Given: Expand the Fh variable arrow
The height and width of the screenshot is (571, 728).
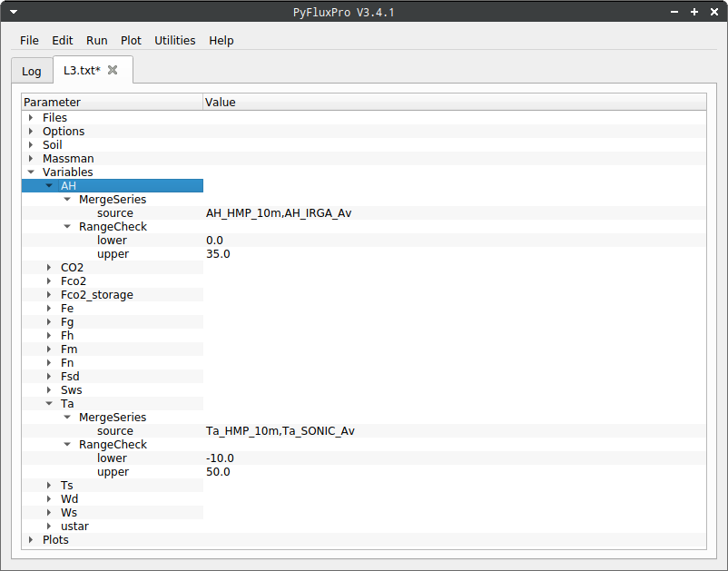Looking at the screenshot, I should click(x=49, y=335).
